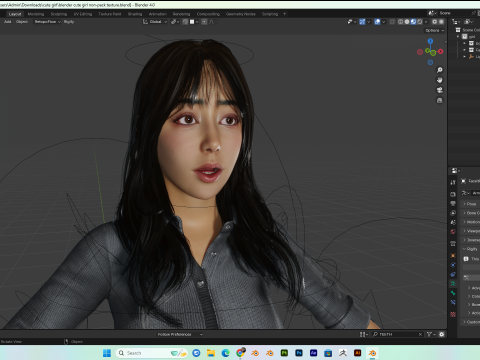The width and height of the screenshot is (480, 360).
Task: Open the Animation workspace tab
Action: [x=157, y=14]
